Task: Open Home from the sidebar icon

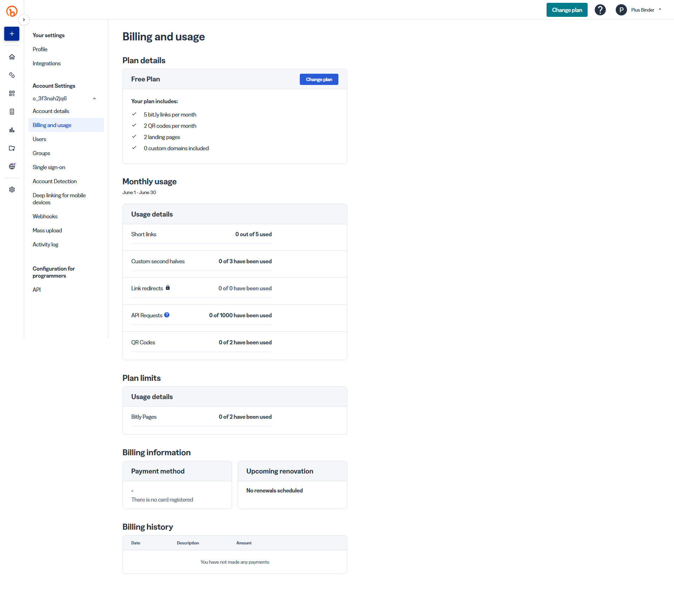Action: click(12, 57)
